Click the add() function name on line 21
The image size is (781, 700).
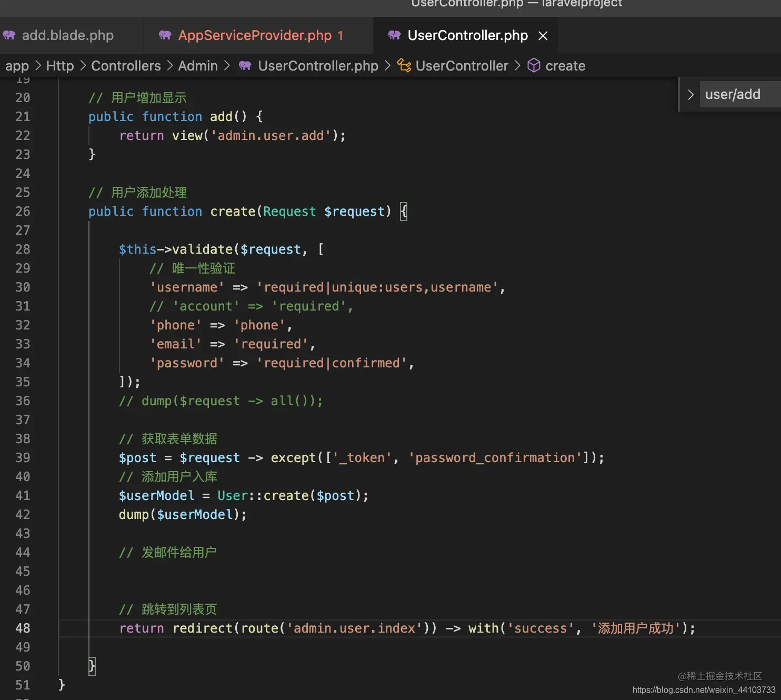point(221,117)
